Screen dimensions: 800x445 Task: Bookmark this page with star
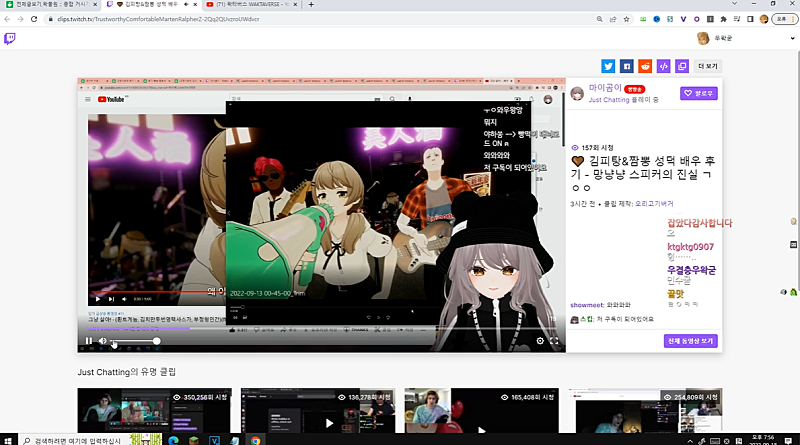(x=627, y=19)
